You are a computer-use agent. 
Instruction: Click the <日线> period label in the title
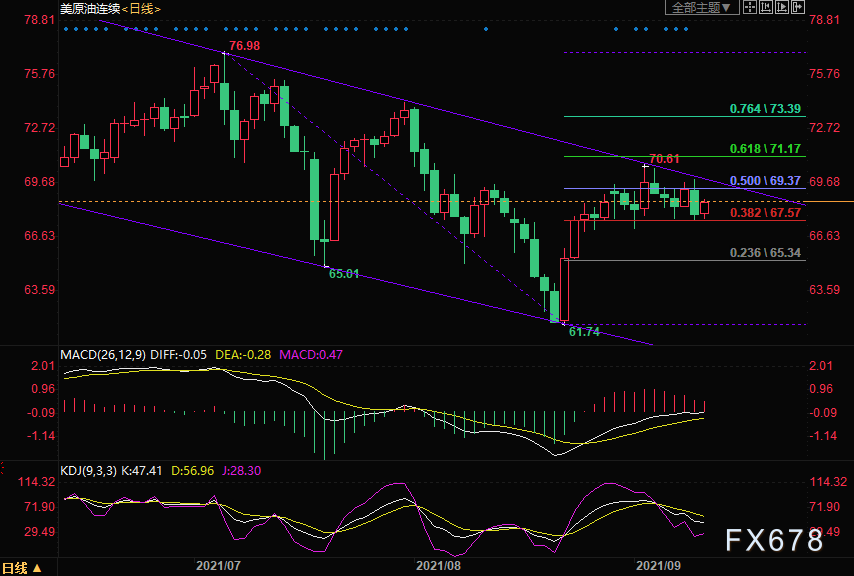141,9
